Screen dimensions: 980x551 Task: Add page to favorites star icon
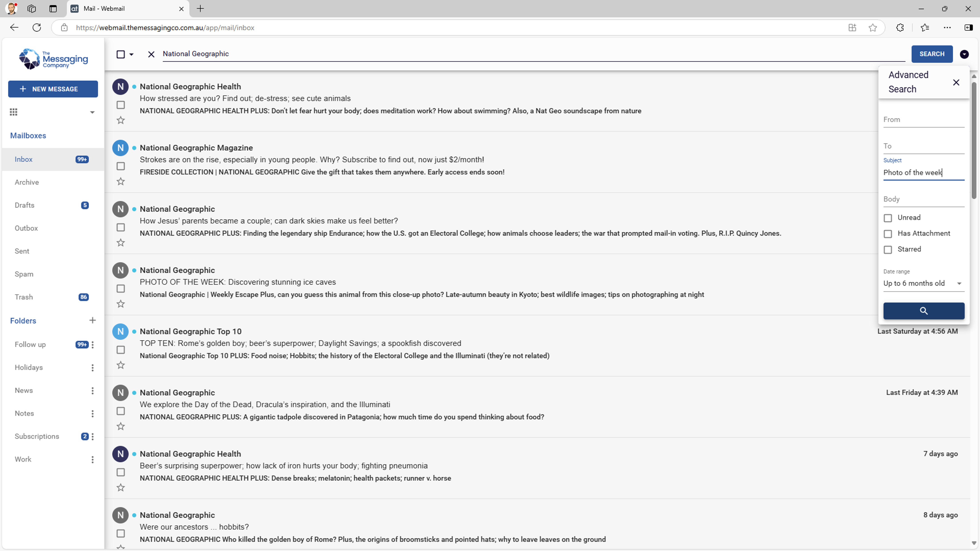(873, 27)
